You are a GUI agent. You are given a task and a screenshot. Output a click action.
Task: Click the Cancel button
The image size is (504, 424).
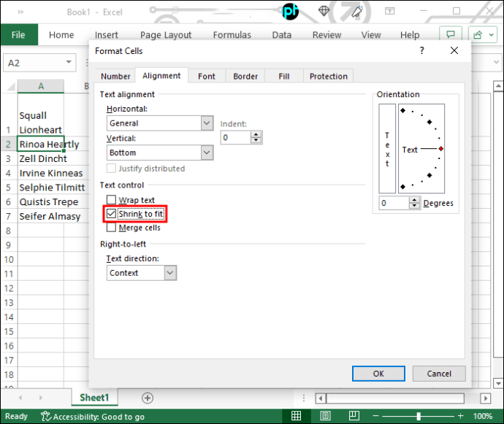point(439,374)
